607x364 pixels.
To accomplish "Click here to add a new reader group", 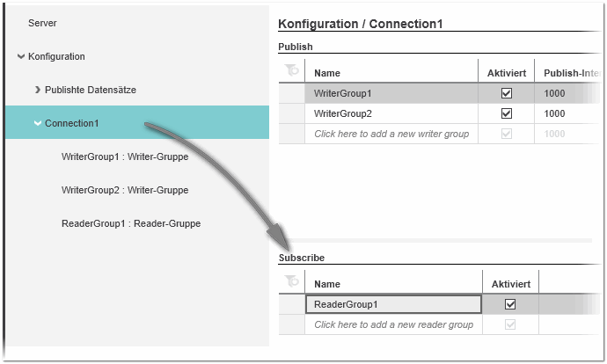I will [393, 324].
